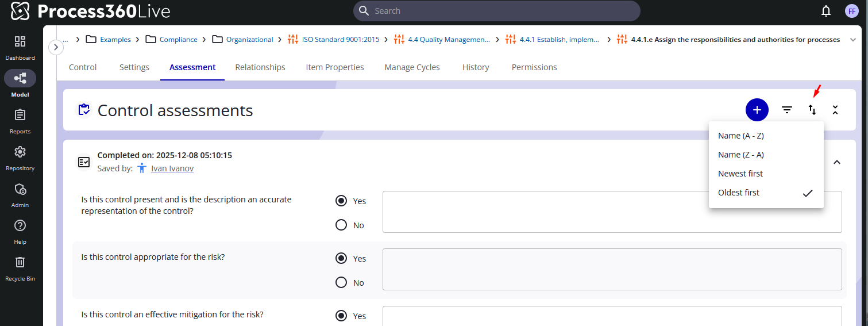The image size is (868, 326).
Task: Select No for control present question
Action: (341, 225)
